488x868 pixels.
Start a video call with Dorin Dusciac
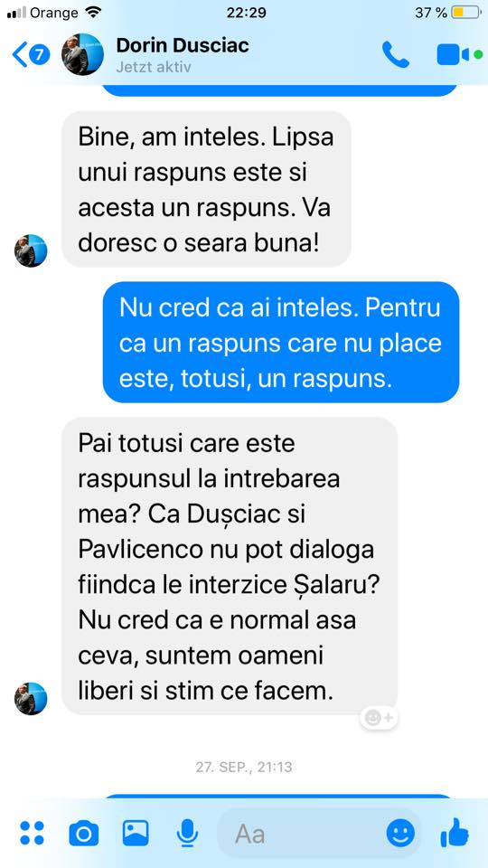pyautogui.click(x=453, y=55)
